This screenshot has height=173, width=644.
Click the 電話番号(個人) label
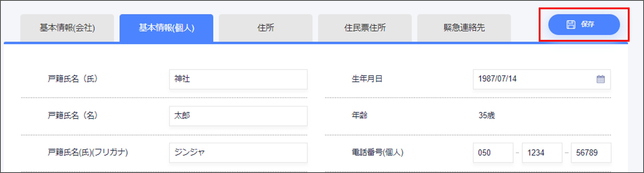(377, 152)
